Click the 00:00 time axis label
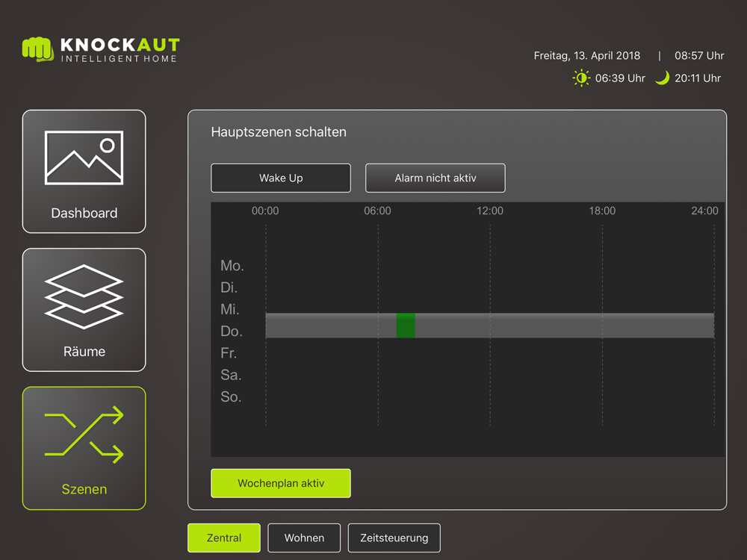The height and width of the screenshot is (560, 747). 265,211
